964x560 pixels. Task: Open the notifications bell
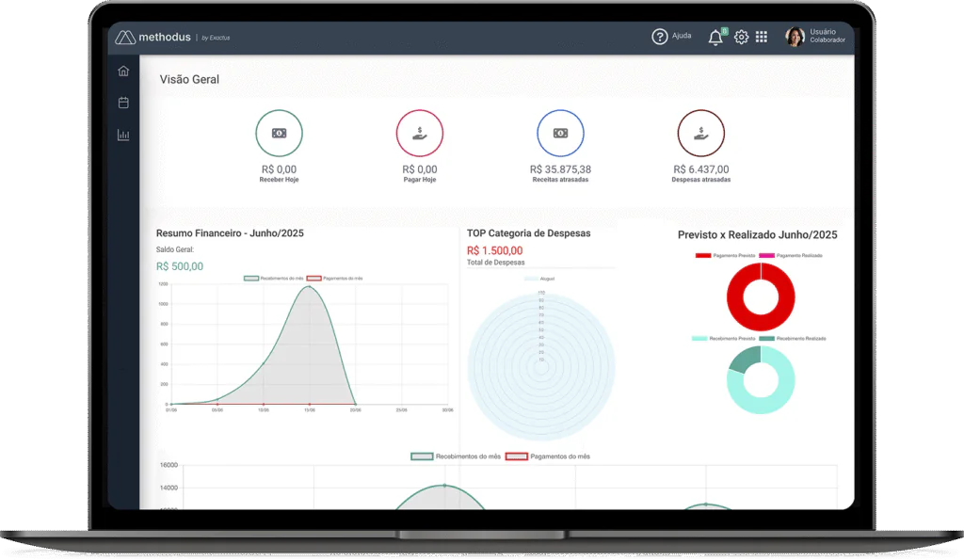(x=715, y=38)
